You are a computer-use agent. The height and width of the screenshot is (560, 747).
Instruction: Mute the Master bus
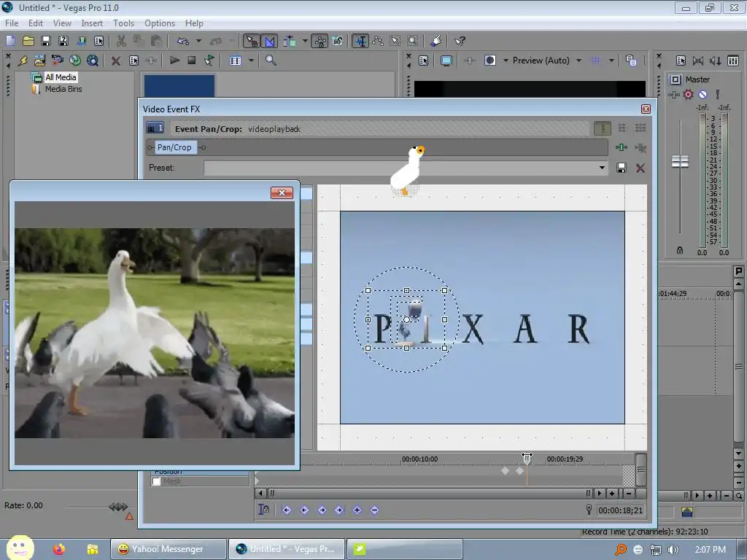[703, 94]
